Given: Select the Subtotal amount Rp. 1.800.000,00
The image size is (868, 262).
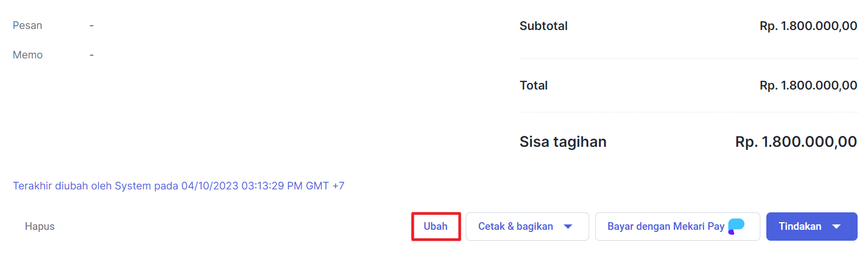Looking at the screenshot, I should [x=808, y=26].
